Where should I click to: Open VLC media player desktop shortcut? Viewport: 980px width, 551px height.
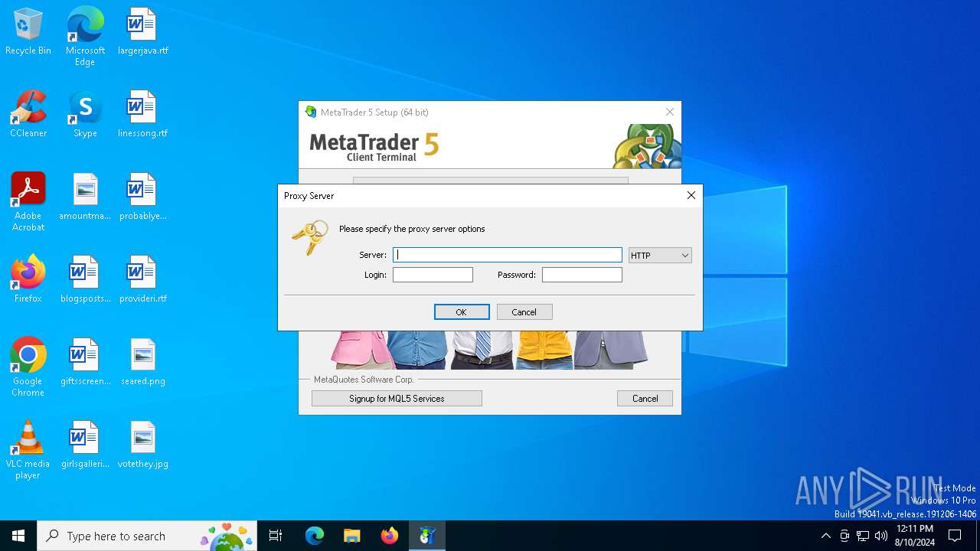pos(28,450)
